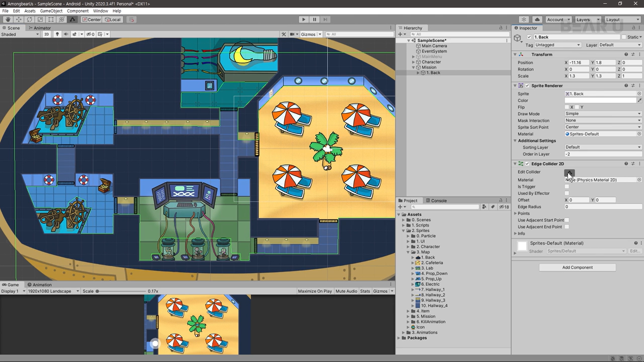Toggle scene audio speaker icon
The height and width of the screenshot is (362, 644).
tap(66, 34)
